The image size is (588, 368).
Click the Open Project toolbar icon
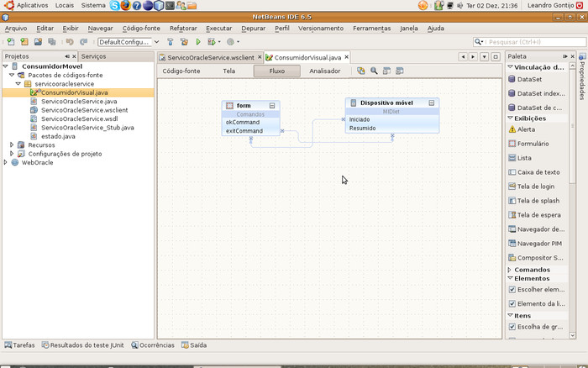click(x=38, y=42)
